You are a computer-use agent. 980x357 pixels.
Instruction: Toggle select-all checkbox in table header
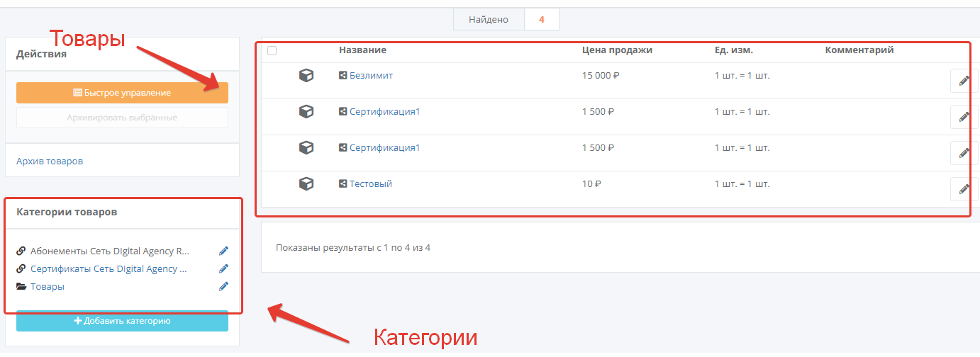point(272,50)
